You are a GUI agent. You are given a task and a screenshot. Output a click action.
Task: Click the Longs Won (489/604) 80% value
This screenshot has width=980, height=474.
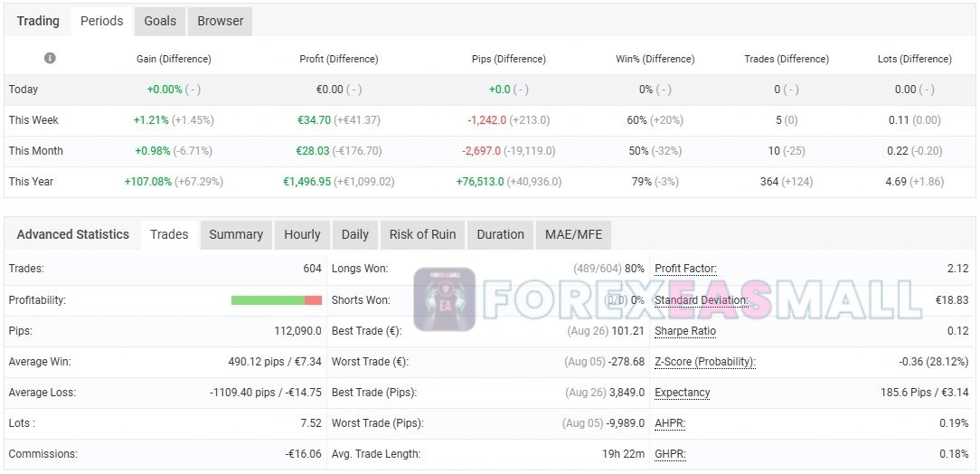point(608,269)
